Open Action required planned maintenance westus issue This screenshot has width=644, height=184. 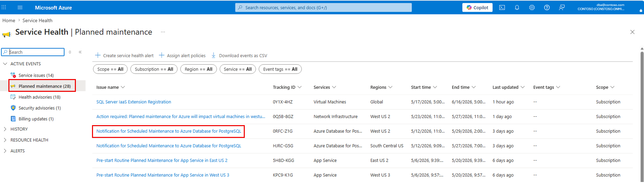click(181, 116)
